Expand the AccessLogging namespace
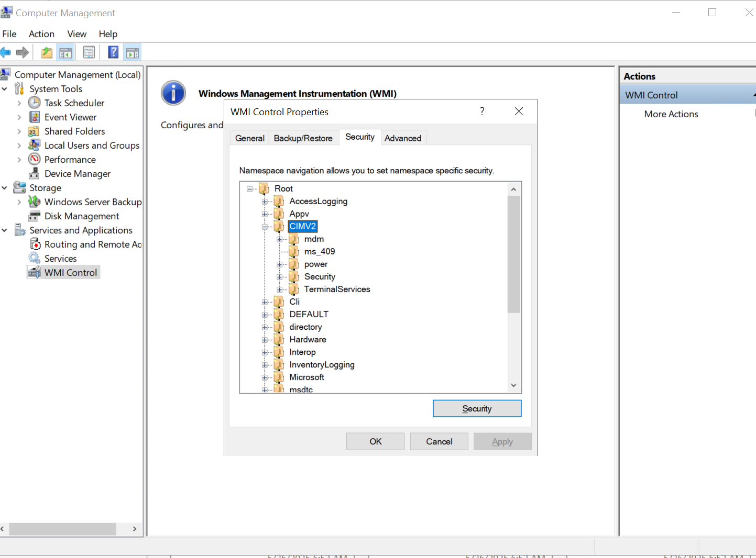 [x=265, y=202]
